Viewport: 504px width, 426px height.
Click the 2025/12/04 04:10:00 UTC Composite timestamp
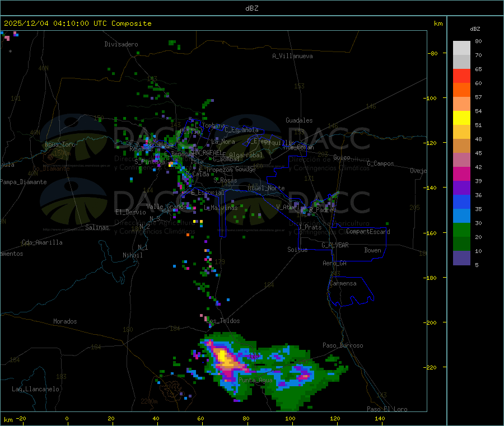tap(77, 24)
